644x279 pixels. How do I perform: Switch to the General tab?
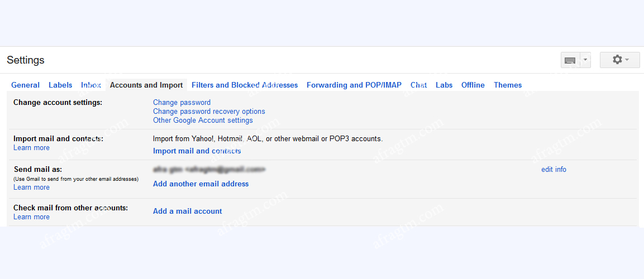25,85
